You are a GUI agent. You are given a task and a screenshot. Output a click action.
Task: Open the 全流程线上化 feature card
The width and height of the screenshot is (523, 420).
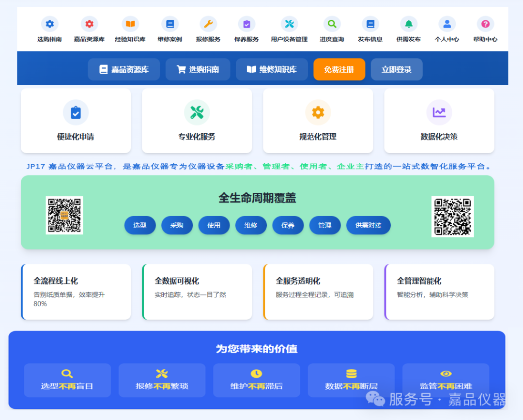[76, 292]
